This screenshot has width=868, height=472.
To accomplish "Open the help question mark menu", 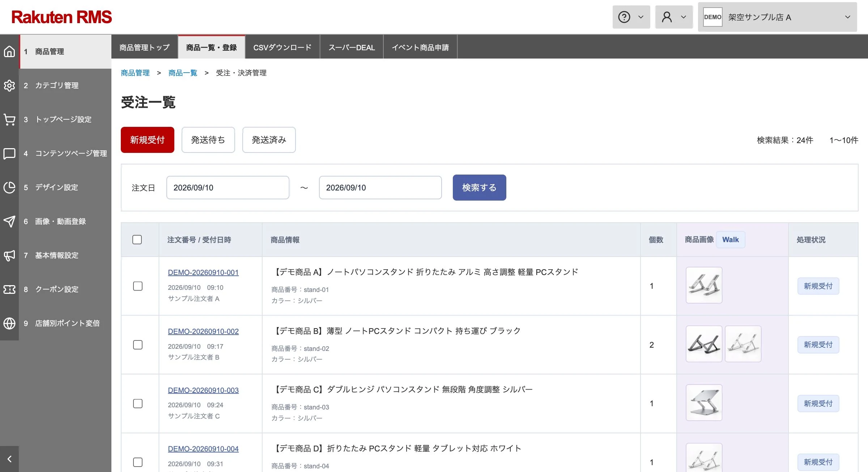I will point(631,17).
